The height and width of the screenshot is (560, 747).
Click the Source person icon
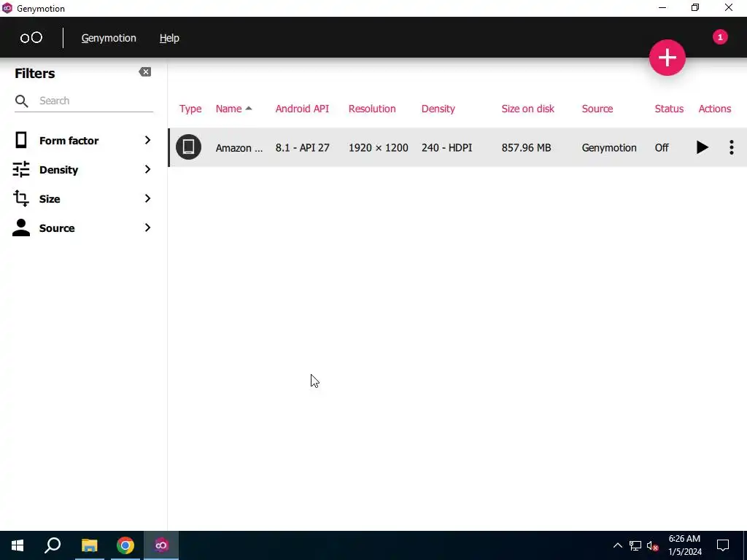click(x=21, y=227)
